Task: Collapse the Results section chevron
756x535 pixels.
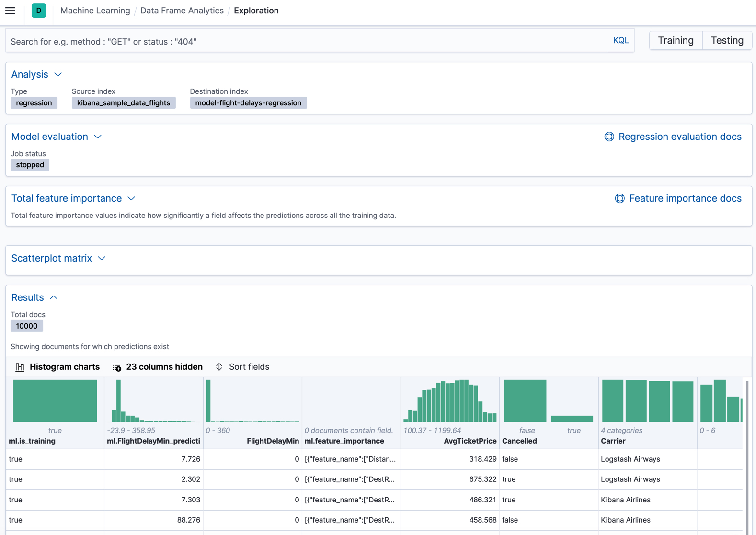Action: (x=54, y=298)
